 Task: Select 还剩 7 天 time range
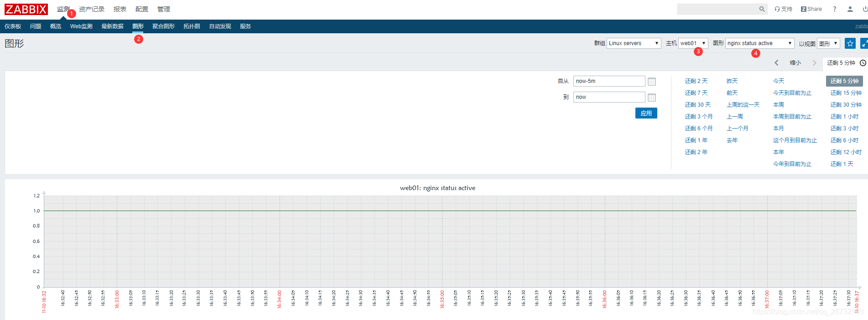pos(696,93)
